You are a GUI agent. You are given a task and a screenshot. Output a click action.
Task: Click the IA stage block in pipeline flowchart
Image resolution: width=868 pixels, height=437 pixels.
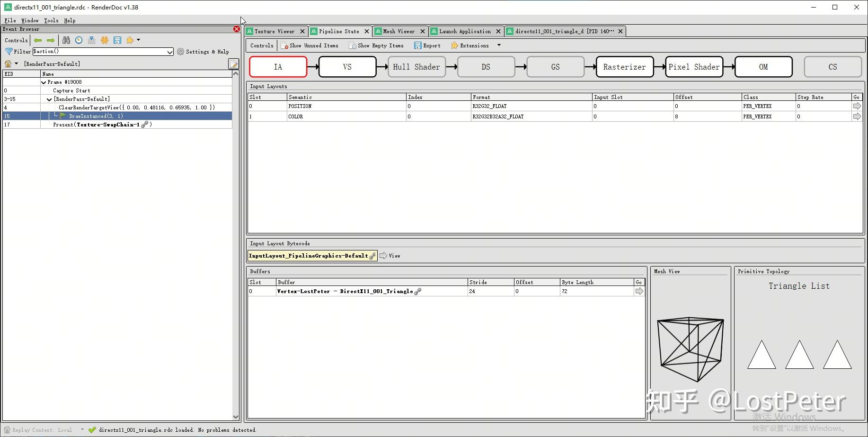[x=278, y=67]
